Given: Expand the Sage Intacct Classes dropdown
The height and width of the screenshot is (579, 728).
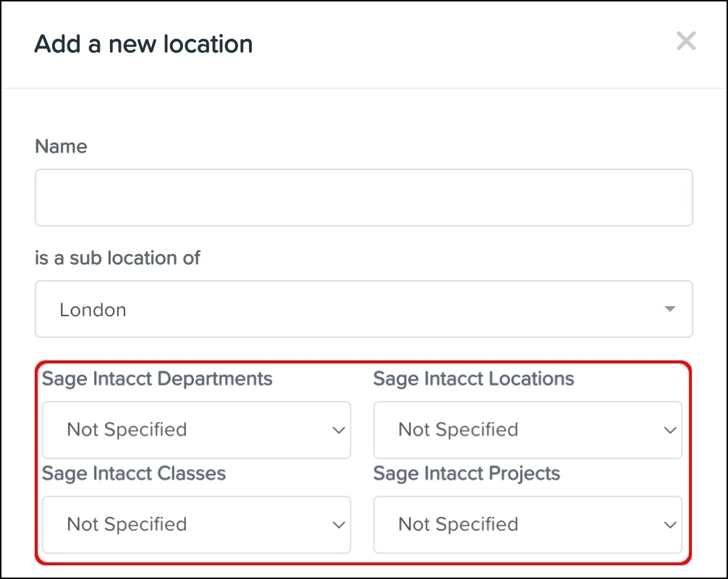Looking at the screenshot, I should 196,525.
